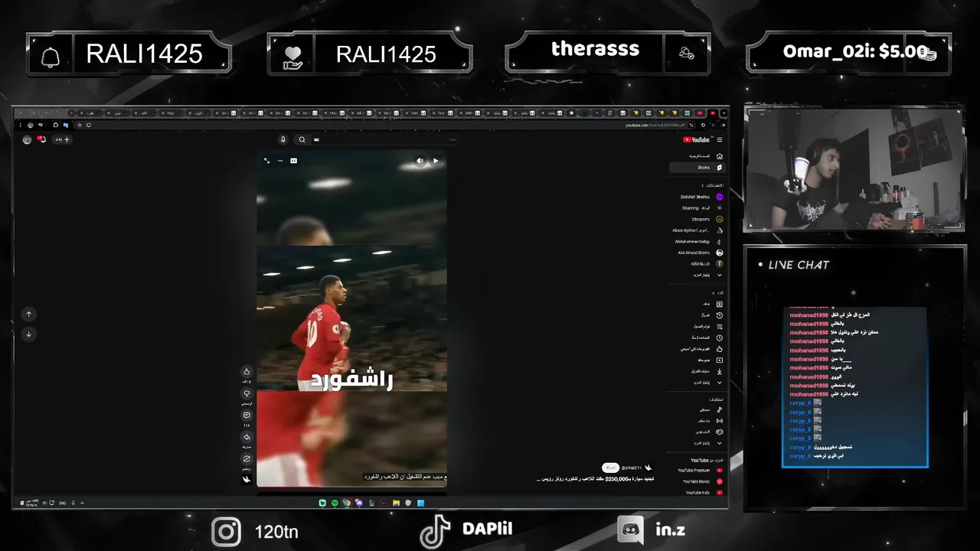Enter fullscreen for the short
Screen dimensions: 980x551
point(266,161)
